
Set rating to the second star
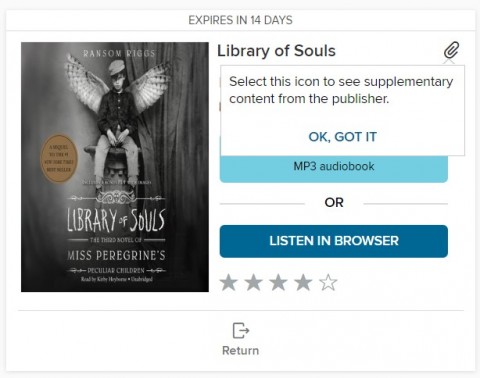[253, 283]
